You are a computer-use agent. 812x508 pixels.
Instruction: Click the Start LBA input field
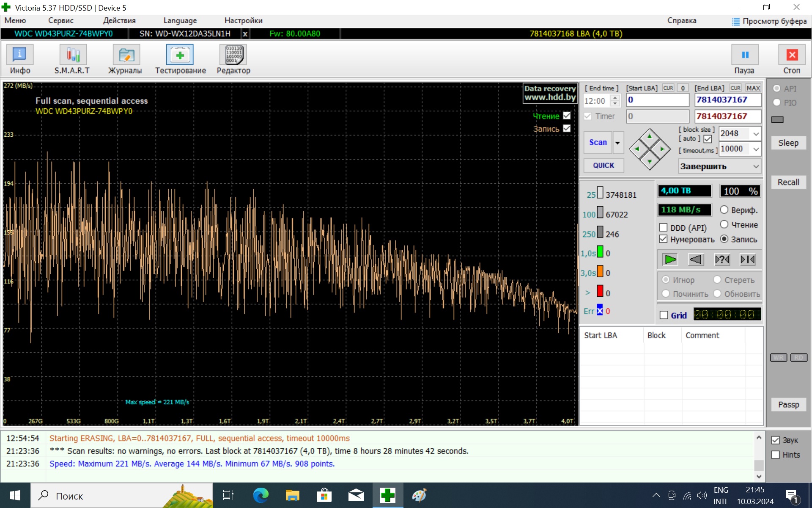tap(657, 100)
